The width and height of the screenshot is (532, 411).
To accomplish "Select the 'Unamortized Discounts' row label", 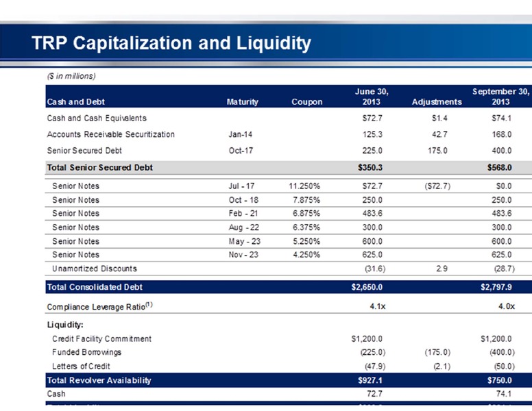I will [95, 269].
